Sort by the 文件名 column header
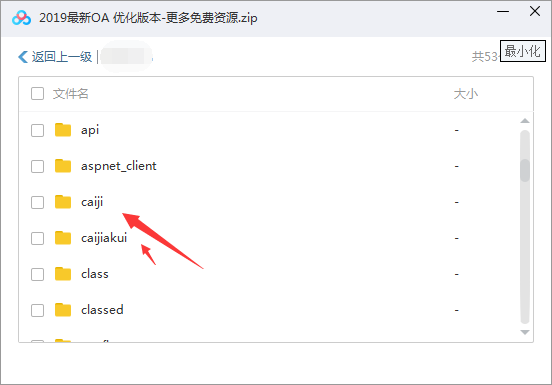 pyautogui.click(x=70, y=94)
